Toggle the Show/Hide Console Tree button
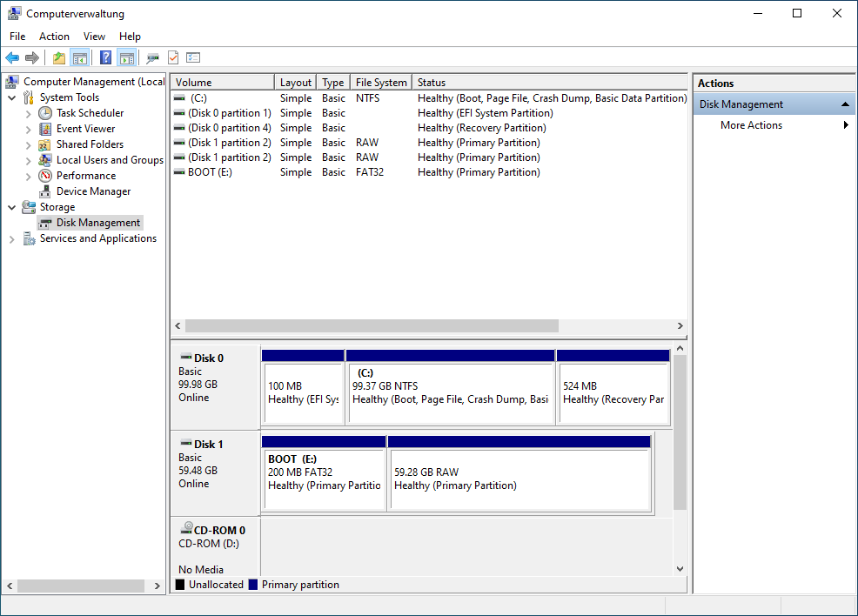The image size is (858, 616). coord(80,58)
